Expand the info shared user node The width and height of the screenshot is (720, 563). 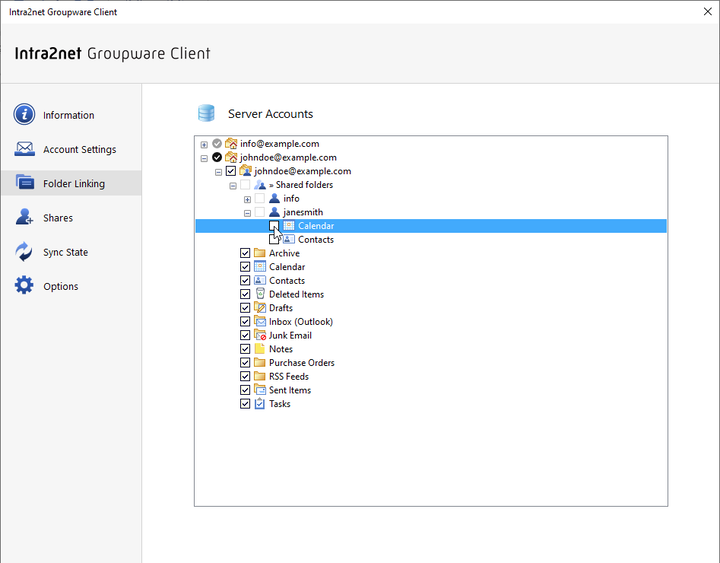coord(248,199)
